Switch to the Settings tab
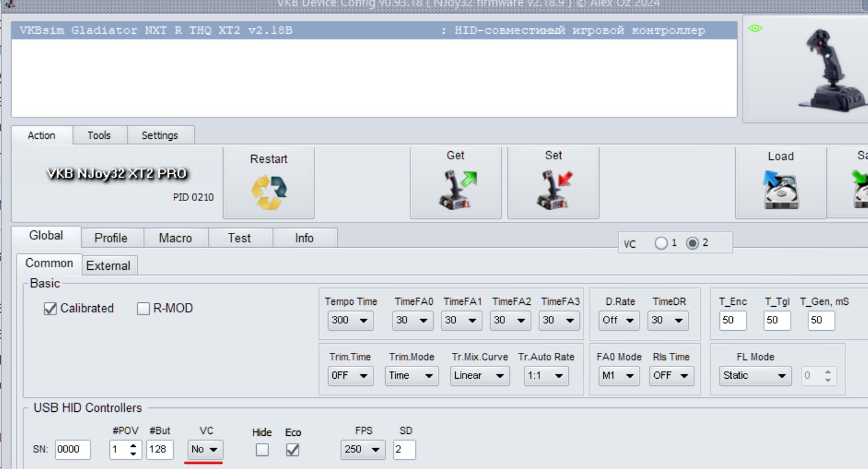This screenshot has width=868, height=469. (160, 135)
